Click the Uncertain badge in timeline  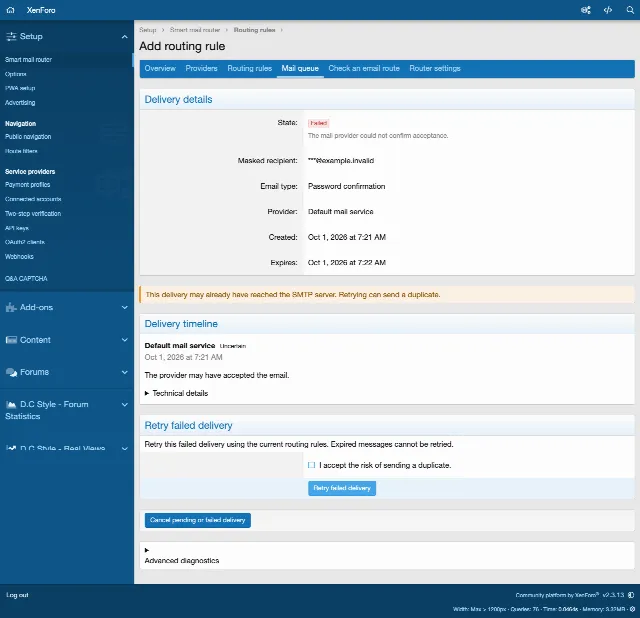[233, 346]
